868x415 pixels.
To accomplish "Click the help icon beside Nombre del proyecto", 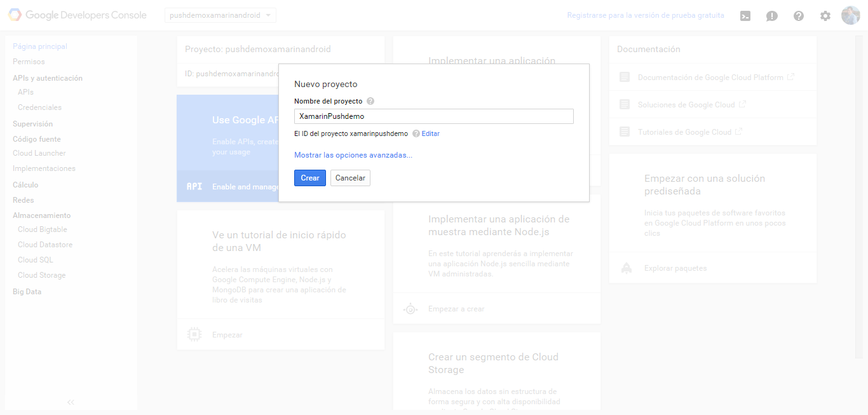I will coord(370,101).
